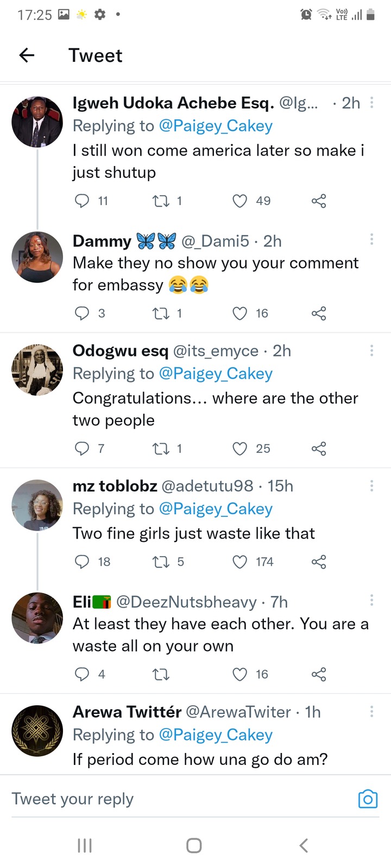Like Eli's reply with 16 likes
Viewport: 391px width, 868px height.
pyautogui.click(x=240, y=674)
